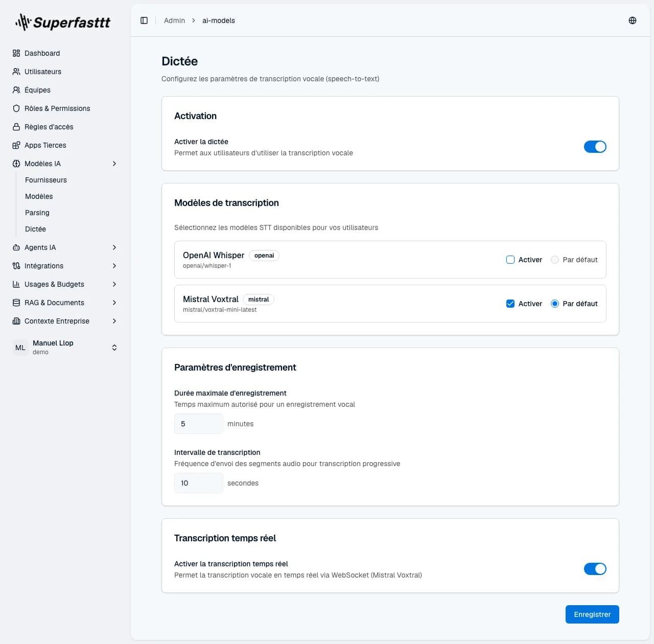
Task: Click the Manuel Llop user name
Action: point(53,343)
